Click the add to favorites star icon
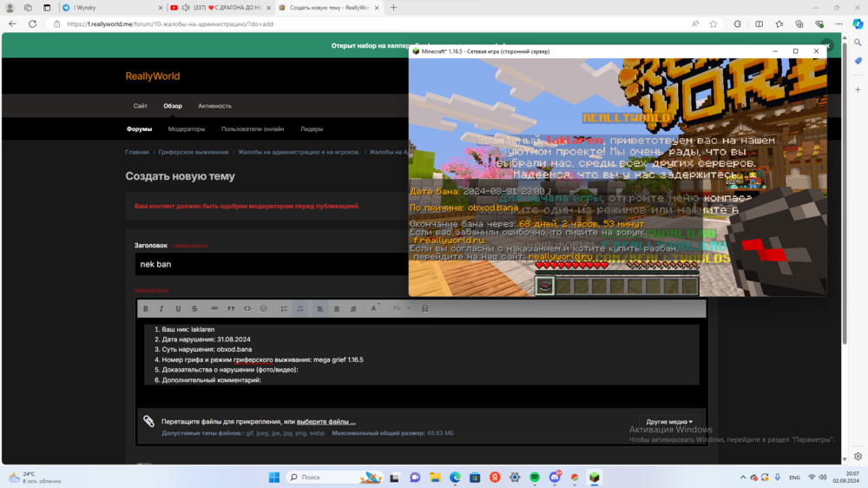This screenshot has height=488, width=868. point(713,23)
